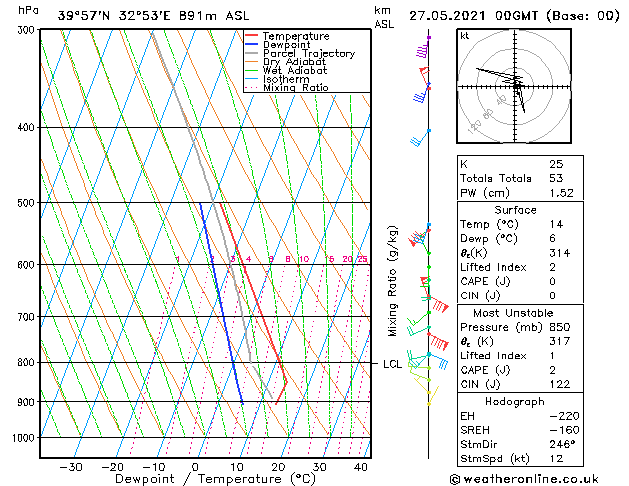Click the 39°57'N 32°53'E station coordinates
Viewport: 629px width, 486px height.
(114, 16)
